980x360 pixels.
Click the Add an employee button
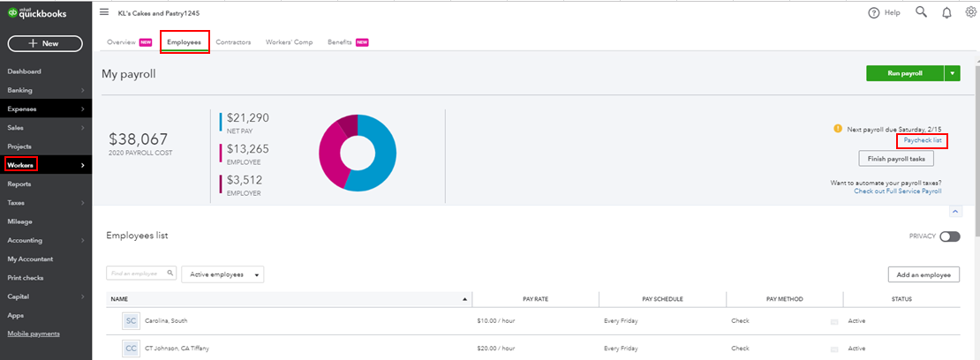click(923, 274)
